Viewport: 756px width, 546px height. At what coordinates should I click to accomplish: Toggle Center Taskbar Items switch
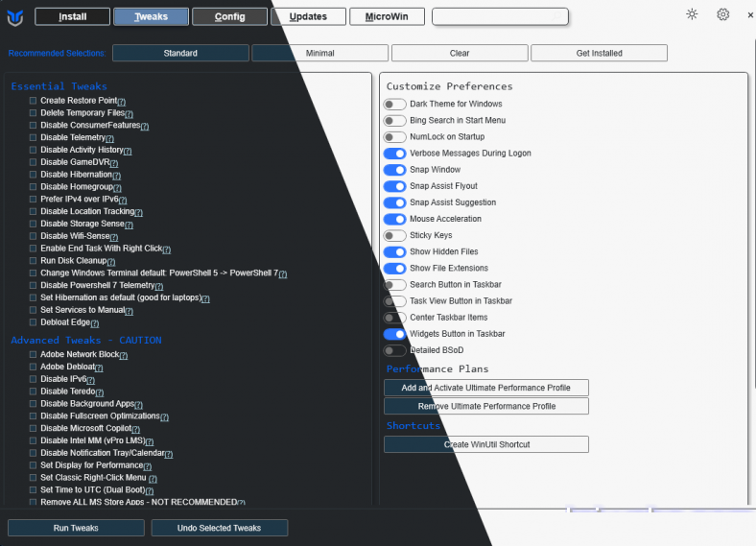394,318
